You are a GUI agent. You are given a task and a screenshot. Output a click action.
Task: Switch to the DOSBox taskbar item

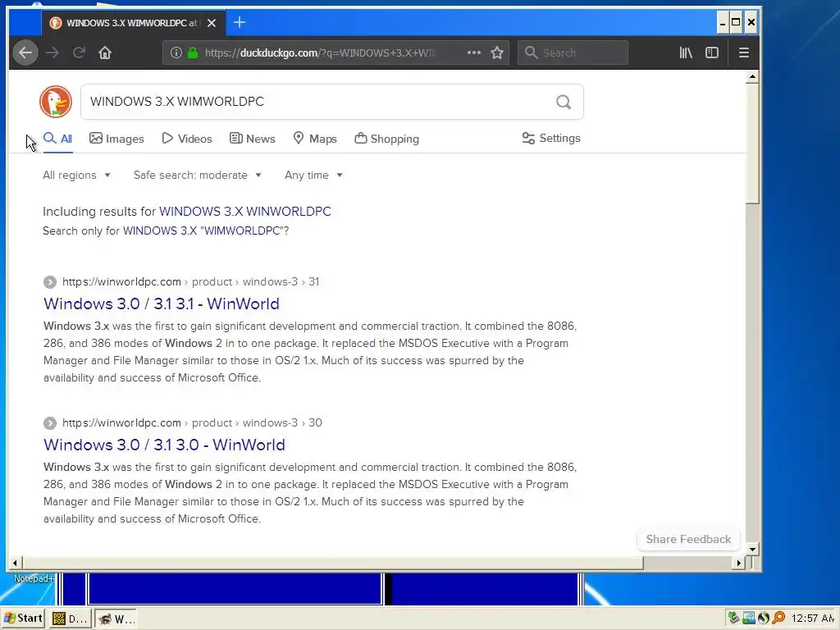(x=70, y=619)
